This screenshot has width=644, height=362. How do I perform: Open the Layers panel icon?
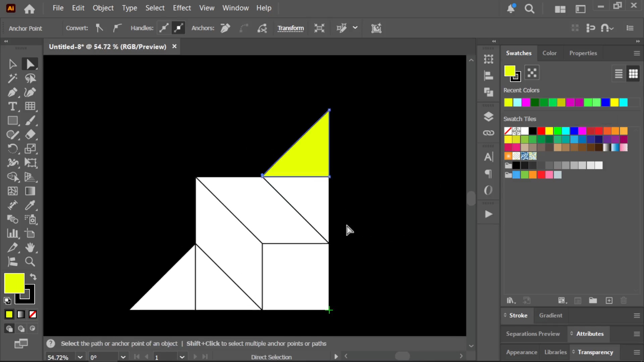pyautogui.click(x=488, y=117)
